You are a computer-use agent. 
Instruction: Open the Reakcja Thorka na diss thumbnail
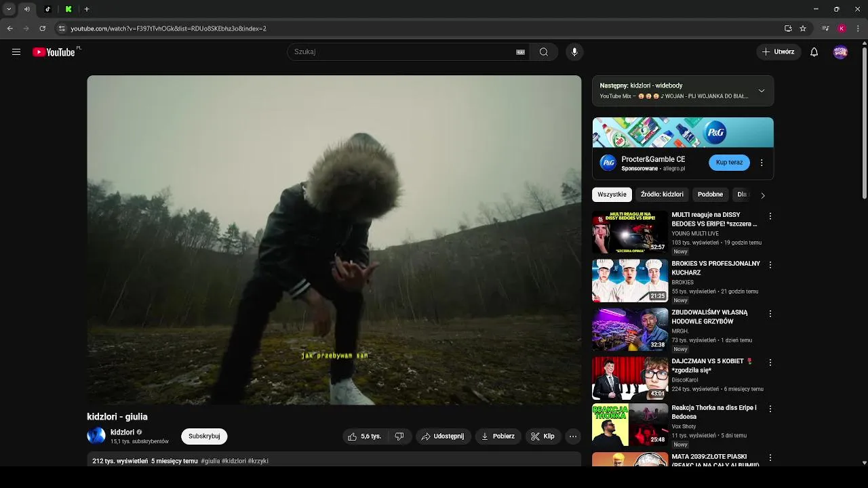tap(630, 425)
